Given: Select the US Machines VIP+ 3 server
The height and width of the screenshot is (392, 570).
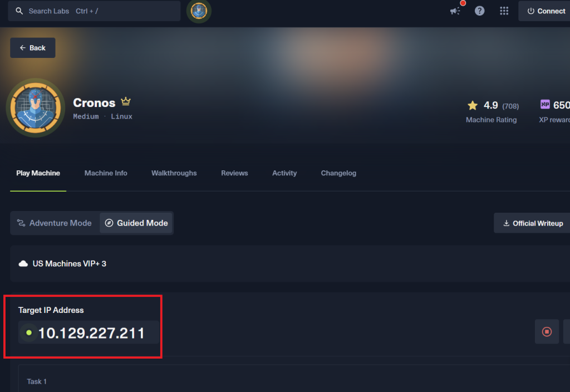Looking at the screenshot, I should click(290, 263).
